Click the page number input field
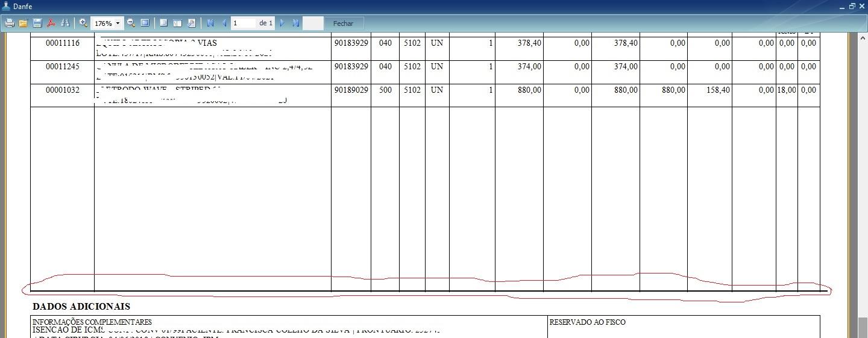This screenshot has height=338, width=868. [x=244, y=23]
